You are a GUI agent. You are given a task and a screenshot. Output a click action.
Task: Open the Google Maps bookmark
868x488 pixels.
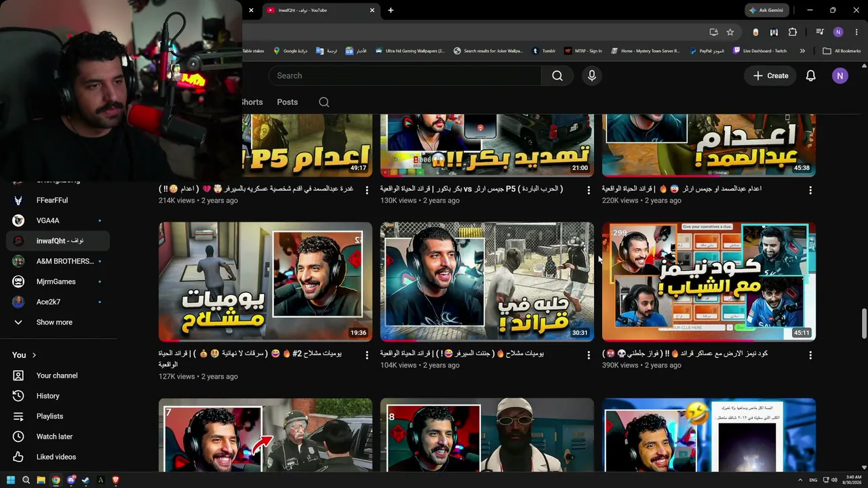pyautogui.click(x=290, y=51)
